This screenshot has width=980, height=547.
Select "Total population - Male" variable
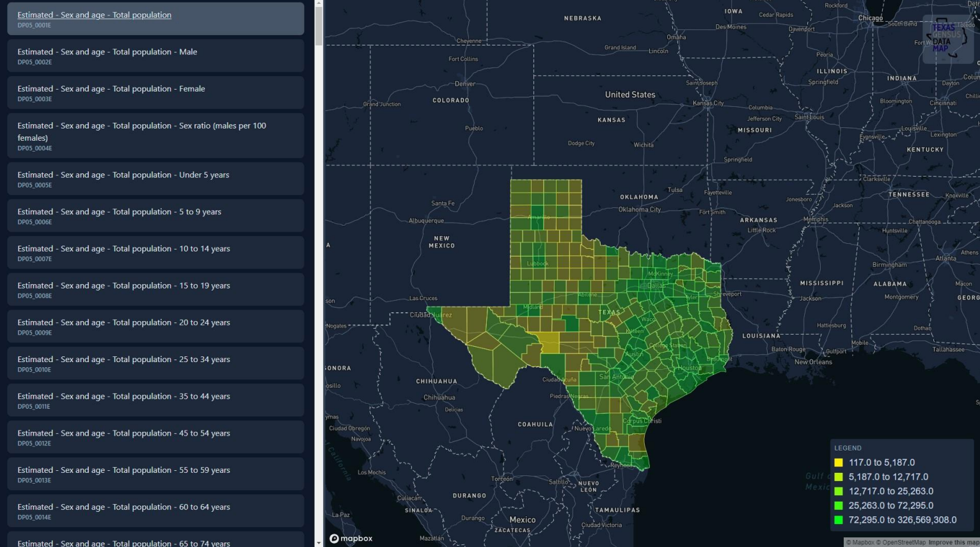tap(155, 56)
